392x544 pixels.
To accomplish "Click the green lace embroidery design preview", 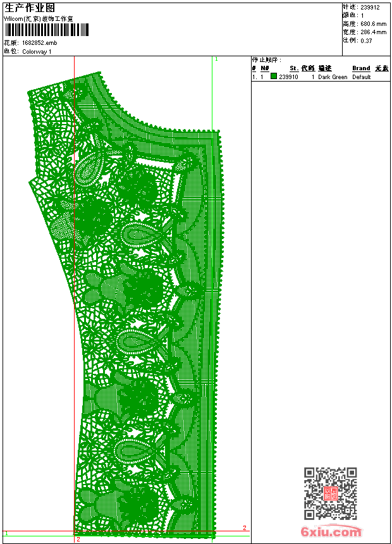I will (x=125, y=306).
